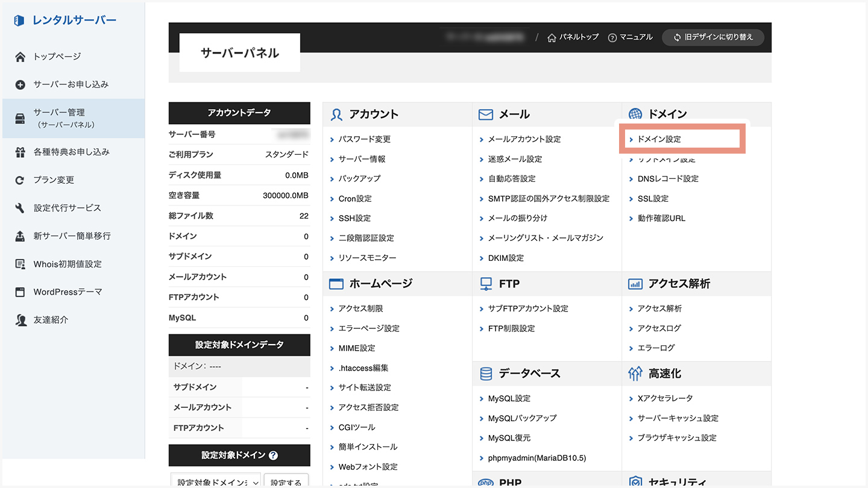Click the gift icon for 各種特典お申し込み
This screenshot has width=868, height=488.
click(20, 152)
